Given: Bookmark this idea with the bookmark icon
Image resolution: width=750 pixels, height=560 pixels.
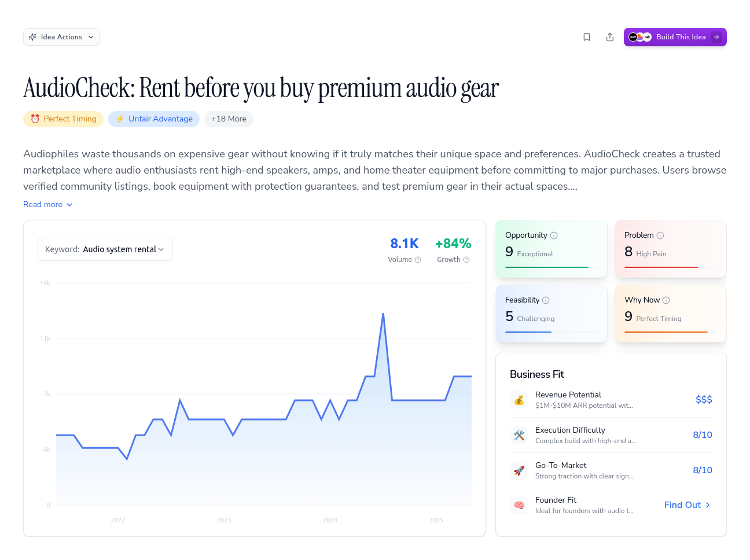Looking at the screenshot, I should pyautogui.click(x=587, y=37).
